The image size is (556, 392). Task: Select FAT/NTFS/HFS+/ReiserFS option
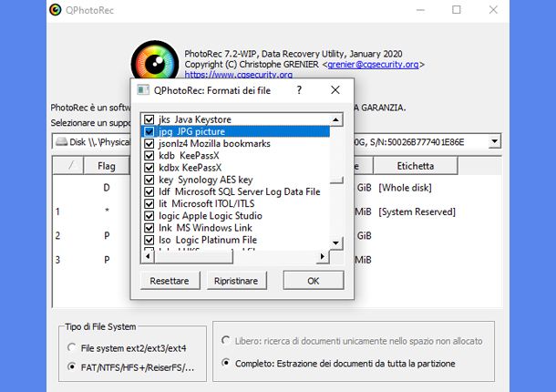click(x=131, y=367)
